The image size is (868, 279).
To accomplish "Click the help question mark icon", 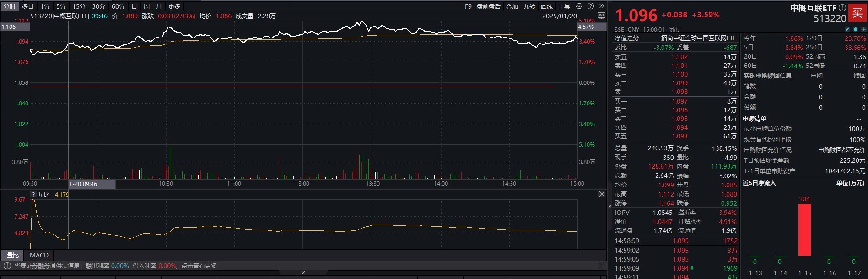I will (x=591, y=6).
